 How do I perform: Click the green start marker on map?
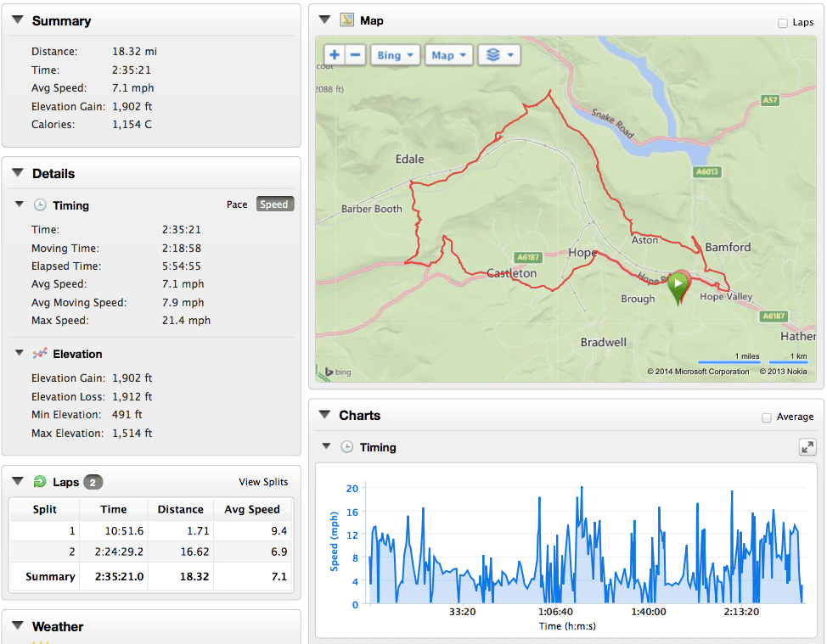[678, 288]
